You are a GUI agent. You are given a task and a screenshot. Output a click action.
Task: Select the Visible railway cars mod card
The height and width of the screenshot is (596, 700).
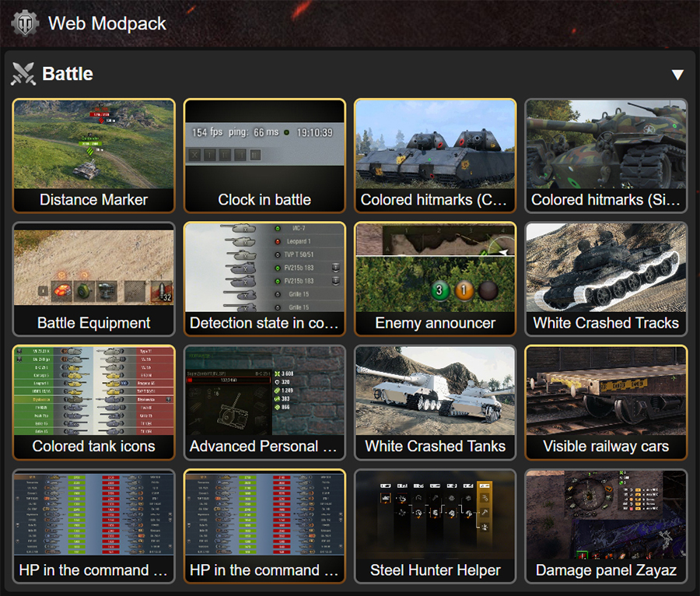[x=606, y=402]
